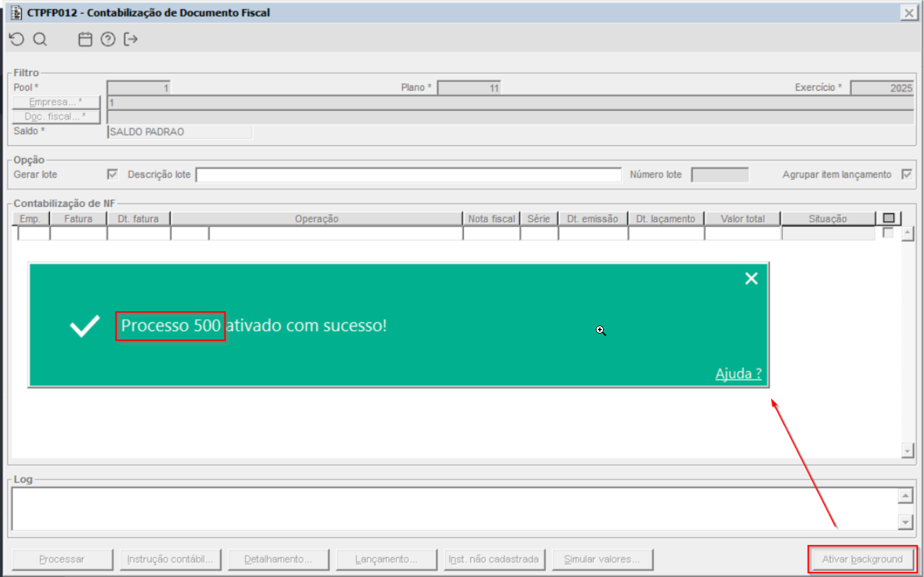Click the Plano input field
This screenshot has width=924, height=577.
(470, 88)
